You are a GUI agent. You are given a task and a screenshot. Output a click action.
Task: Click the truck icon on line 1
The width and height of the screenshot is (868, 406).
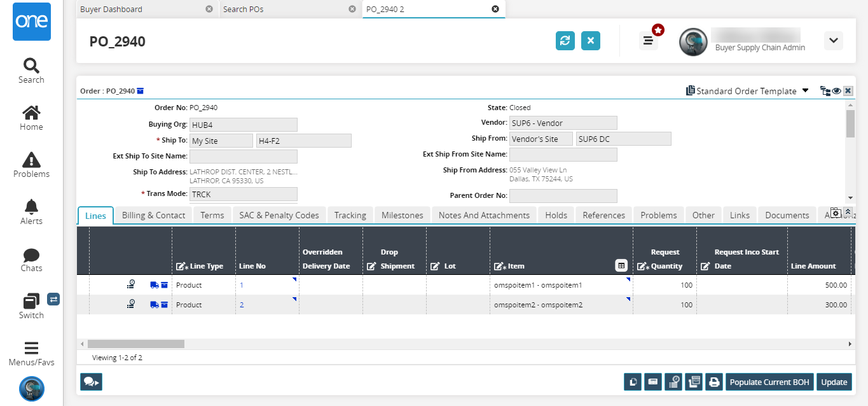click(x=154, y=285)
